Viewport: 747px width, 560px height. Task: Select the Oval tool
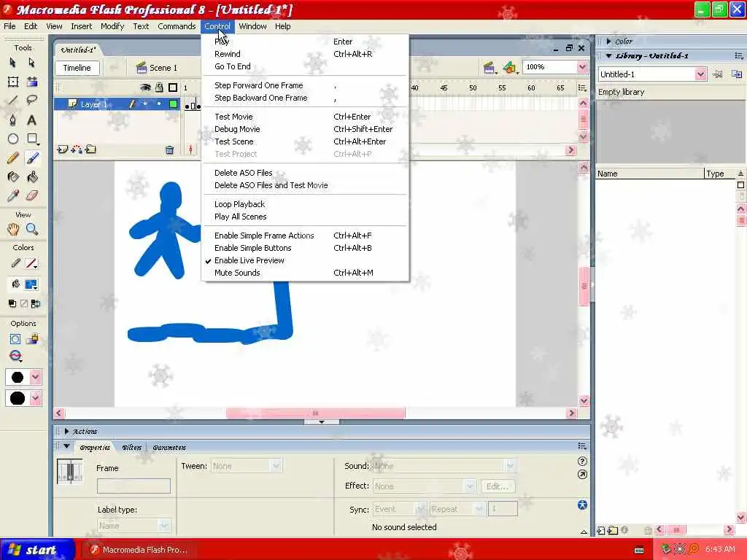click(x=13, y=139)
